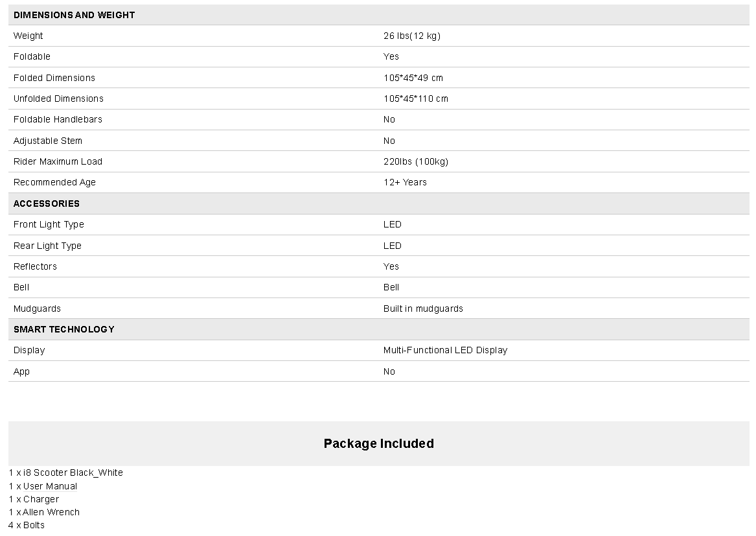Image resolution: width=756 pixels, height=536 pixels.
Task: Click the Allen Wrench package item
Action: (x=44, y=513)
